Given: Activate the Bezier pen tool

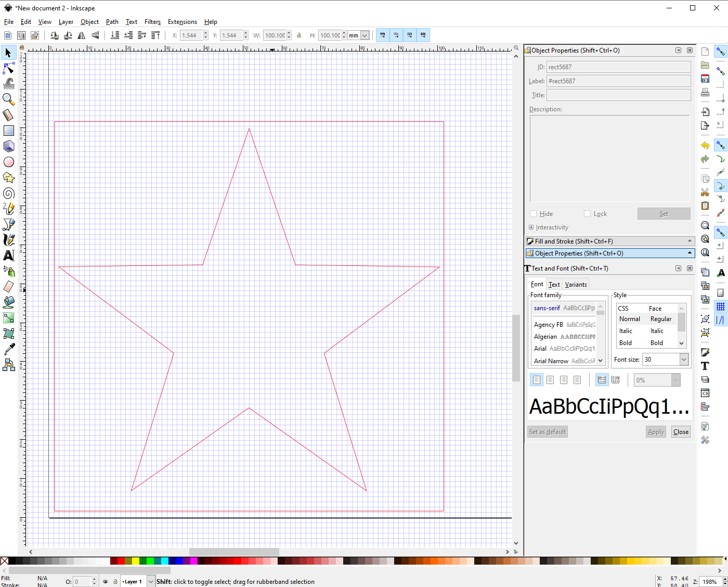Looking at the screenshot, I should 8,225.
